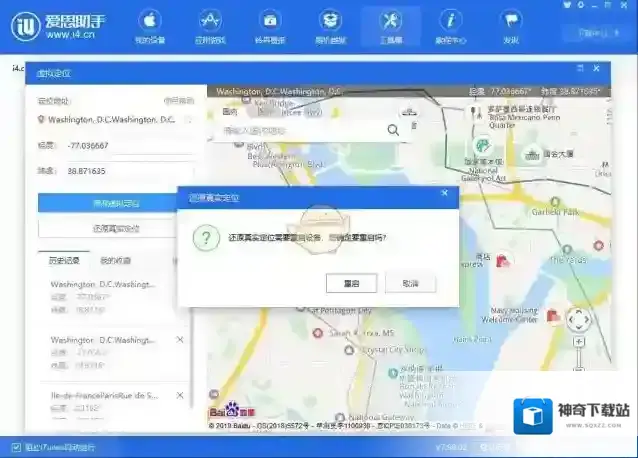Remove the Ile-de-France Paris history entry
The image size is (638, 458).
(180, 396)
